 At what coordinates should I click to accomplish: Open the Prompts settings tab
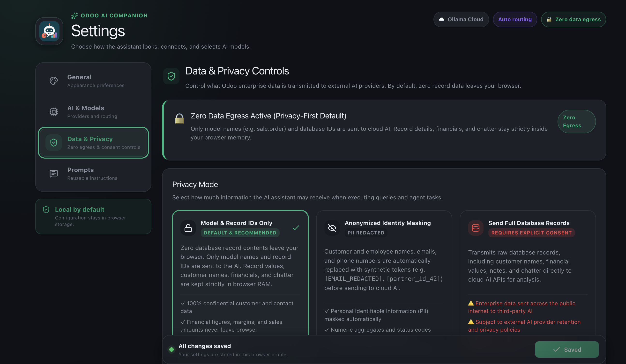point(93,174)
